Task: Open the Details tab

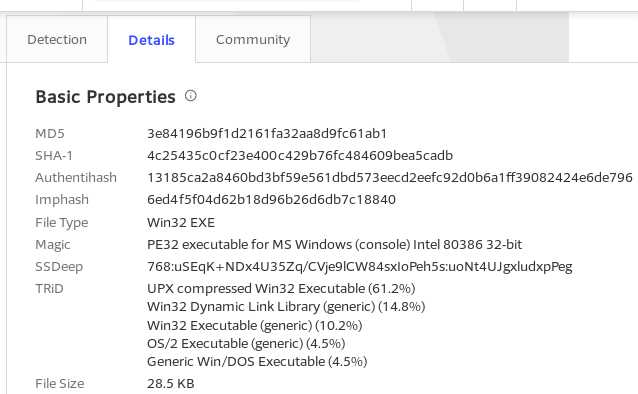Action: pos(151,40)
